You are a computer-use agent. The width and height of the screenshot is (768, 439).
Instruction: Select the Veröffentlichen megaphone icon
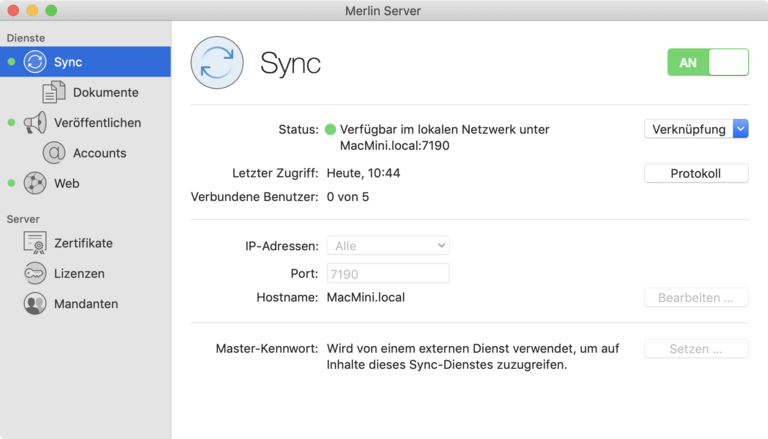[x=35, y=122]
